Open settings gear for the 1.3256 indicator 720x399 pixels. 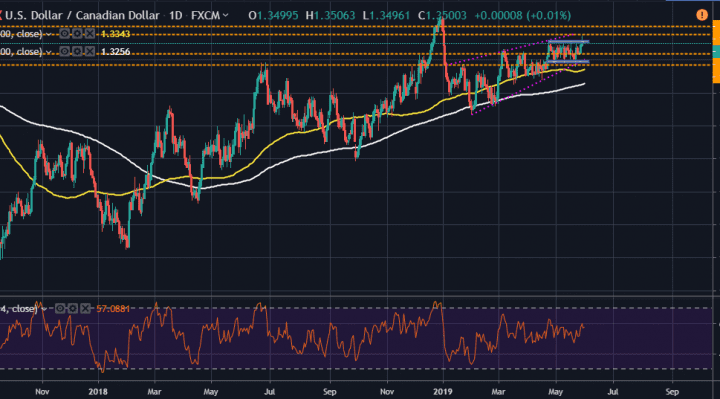tap(77, 51)
